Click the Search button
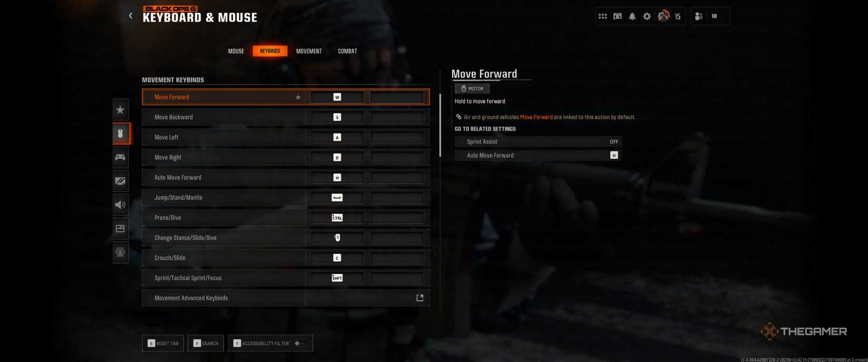Viewport: 868px width, 362px height. click(206, 344)
